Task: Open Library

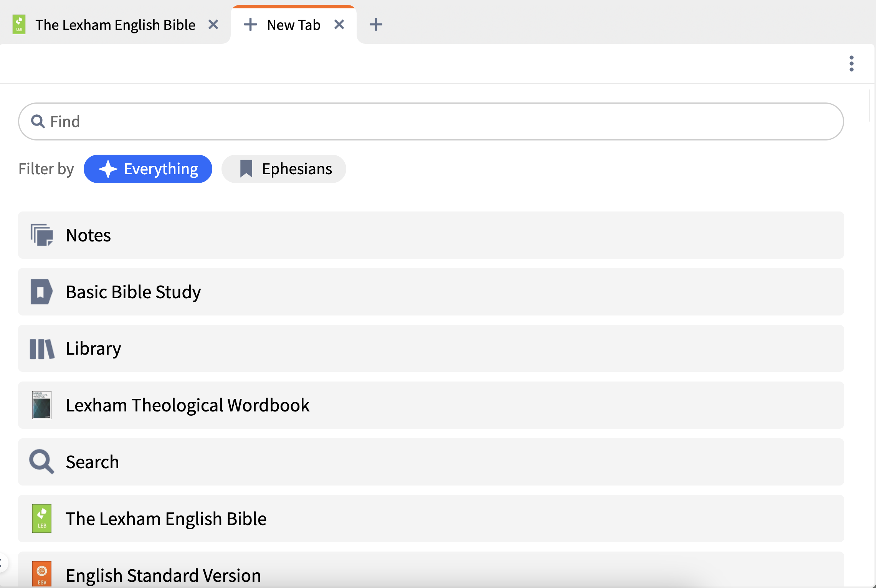Action: pyautogui.click(x=431, y=349)
